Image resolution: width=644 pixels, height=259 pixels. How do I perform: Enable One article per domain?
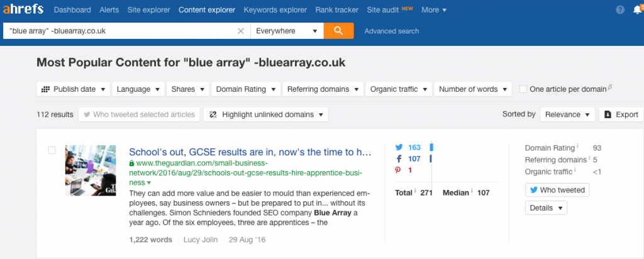click(x=523, y=89)
